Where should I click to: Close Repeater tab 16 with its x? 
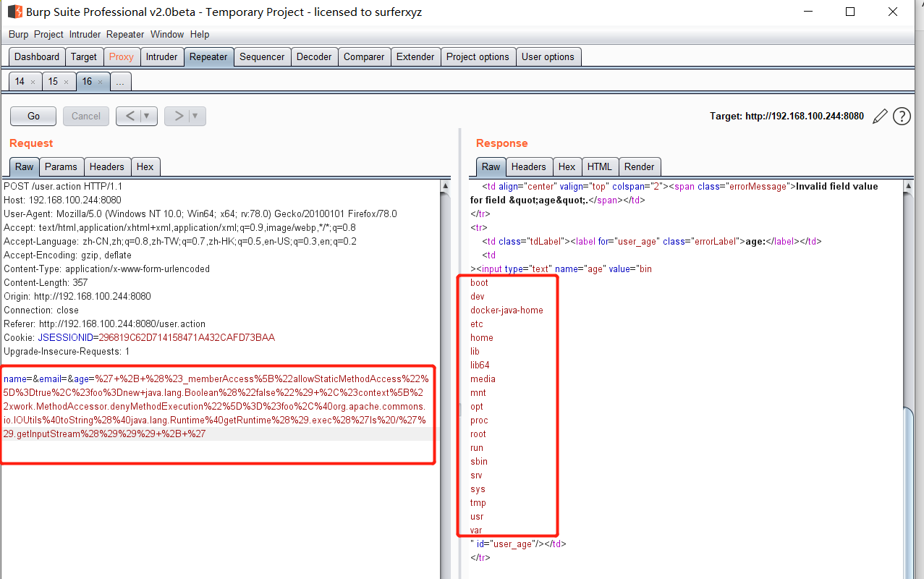100,82
